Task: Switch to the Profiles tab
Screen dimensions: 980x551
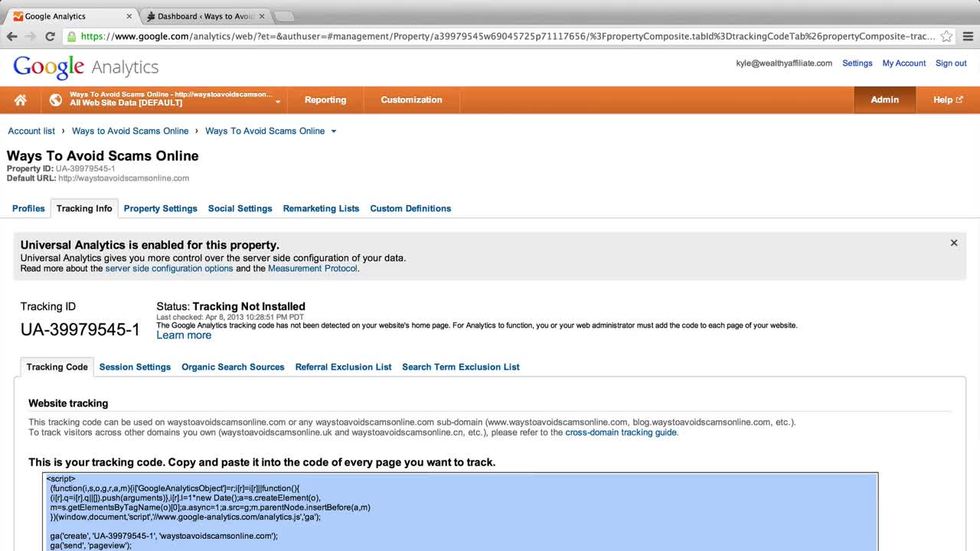Action: coord(28,208)
